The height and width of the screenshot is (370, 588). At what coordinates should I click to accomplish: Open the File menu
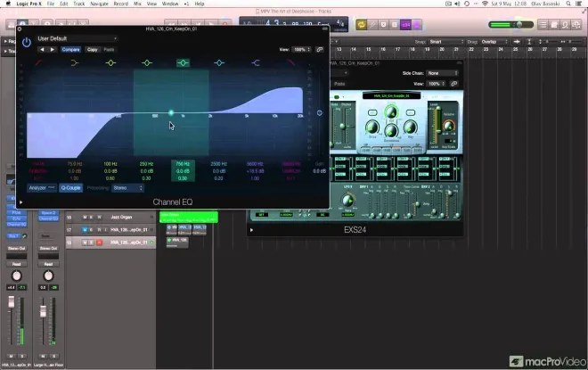[x=50, y=4]
